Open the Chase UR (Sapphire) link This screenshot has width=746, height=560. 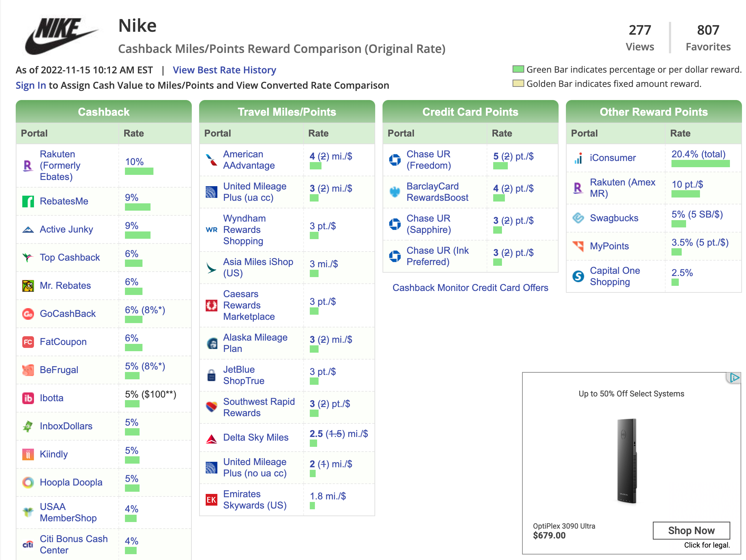coord(429,224)
